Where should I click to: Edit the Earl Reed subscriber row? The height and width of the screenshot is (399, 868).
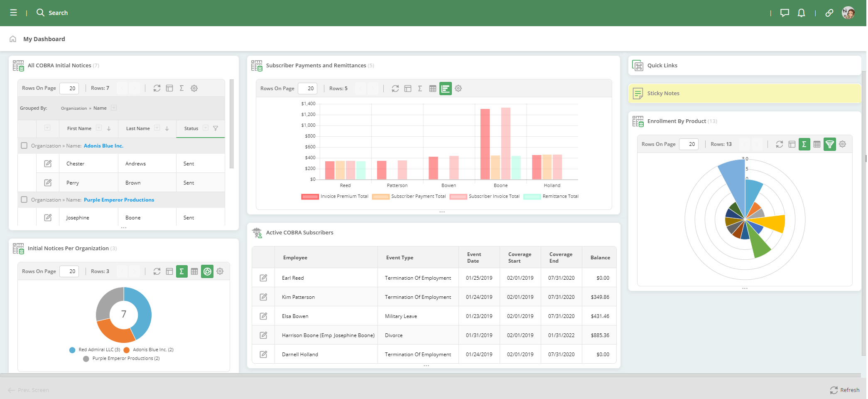[263, 278]
